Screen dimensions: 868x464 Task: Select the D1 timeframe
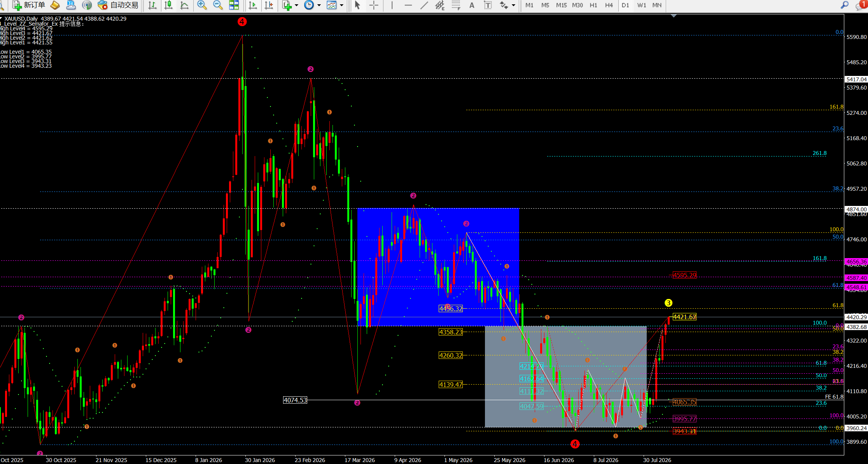(x=625, y=5)
